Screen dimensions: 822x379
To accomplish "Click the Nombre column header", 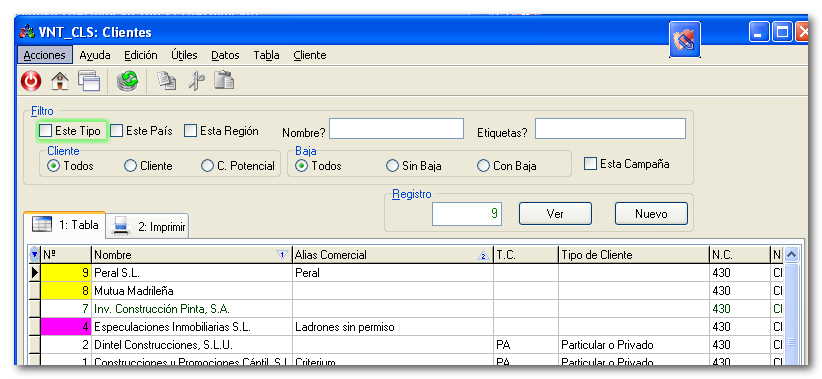I will click(192, 255).
